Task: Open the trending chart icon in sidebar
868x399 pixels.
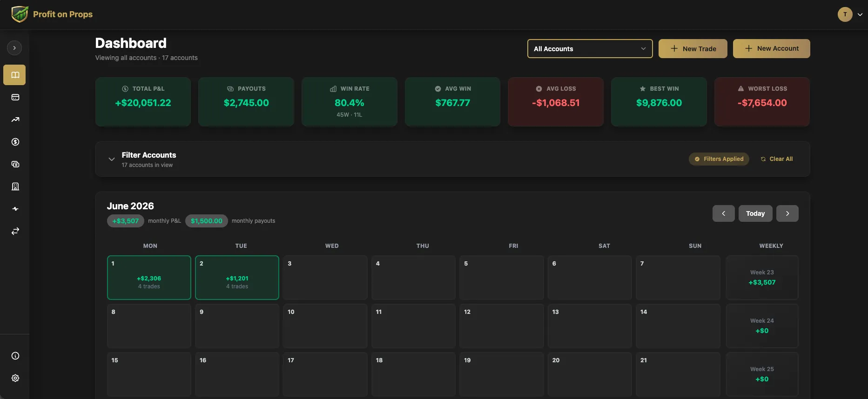Action: (15, 120)
